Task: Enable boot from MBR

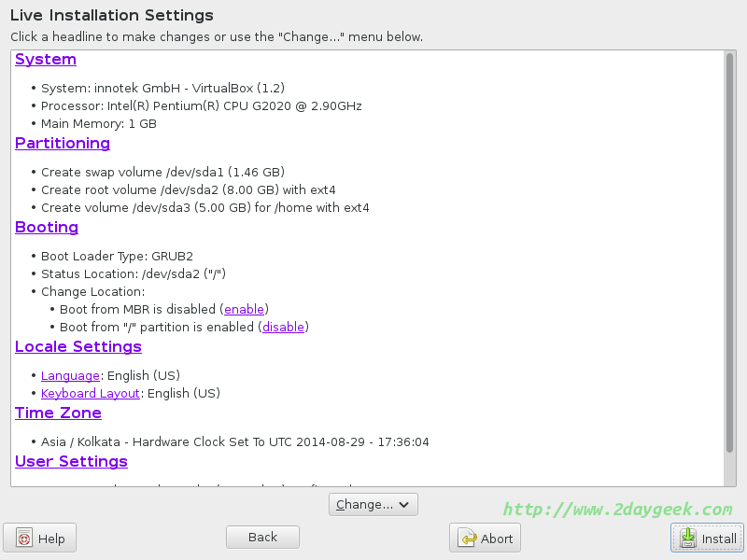Action: pyautogui.click(x=246, y=309)
